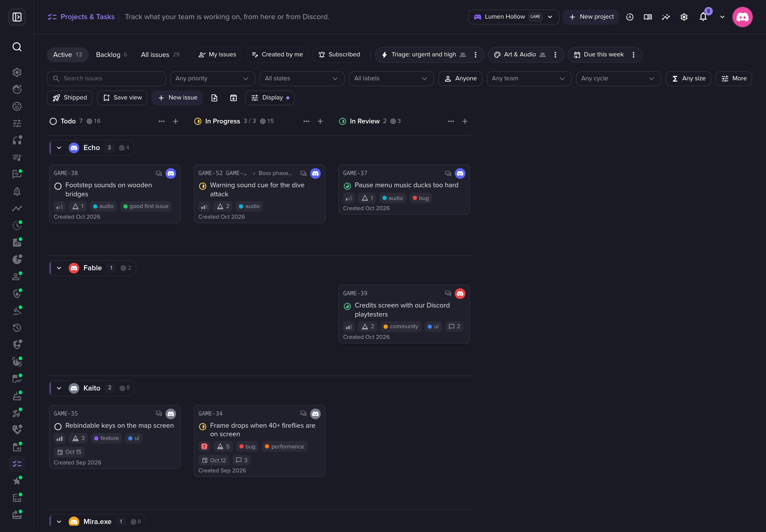Image resolution: width=766 pixels, height=532 pixels.
Task: Click the user avatar in top right
Action: click(x=742, y=17)
